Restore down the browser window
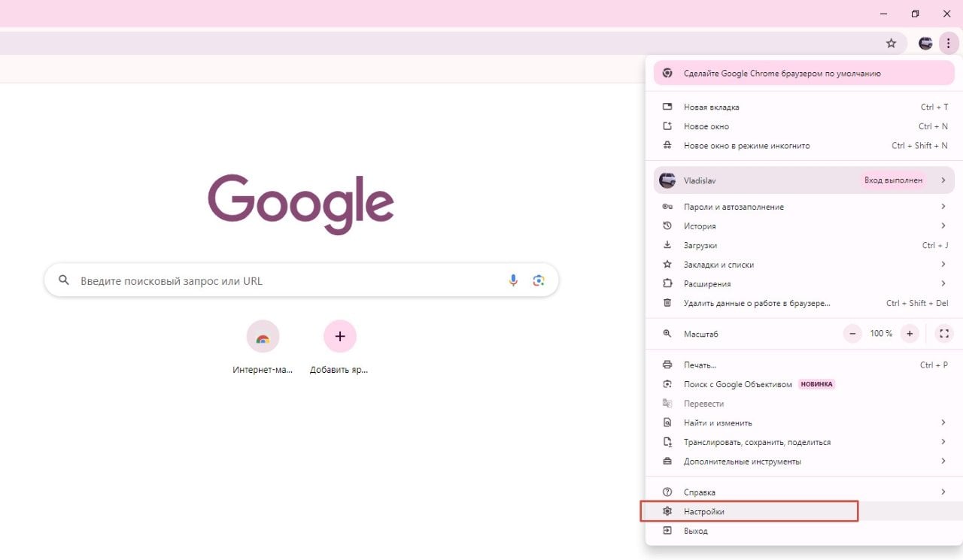The image size is (963, 560). 915,14
